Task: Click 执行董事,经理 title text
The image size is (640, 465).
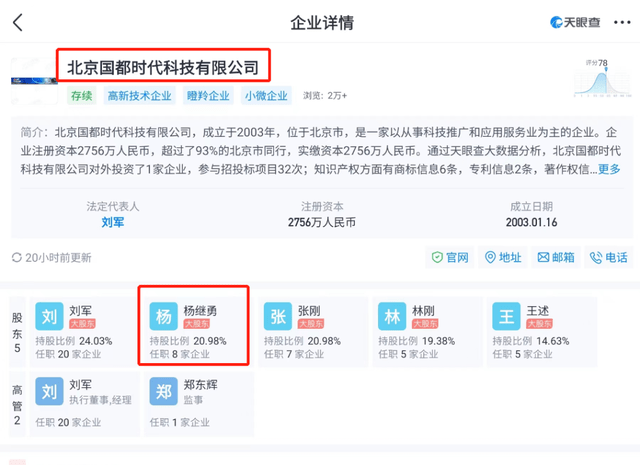Action: tap(100, 400)
